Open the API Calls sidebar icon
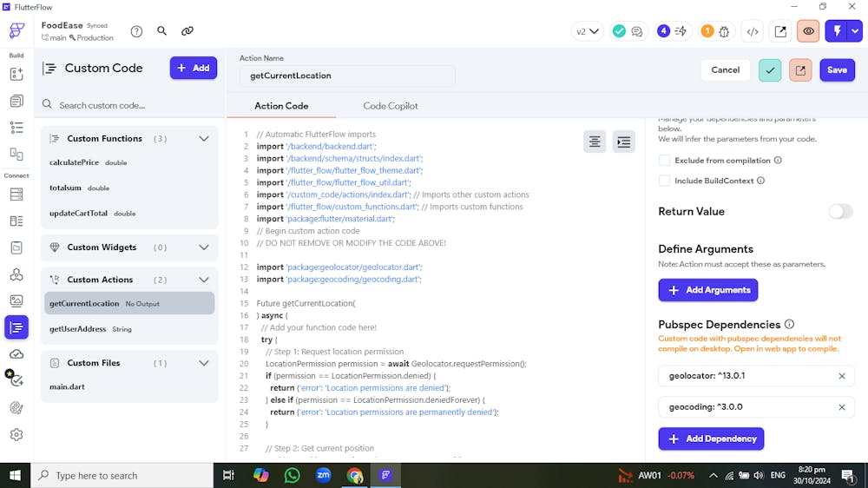Screen dimensions: 868x488 point(16,274)
